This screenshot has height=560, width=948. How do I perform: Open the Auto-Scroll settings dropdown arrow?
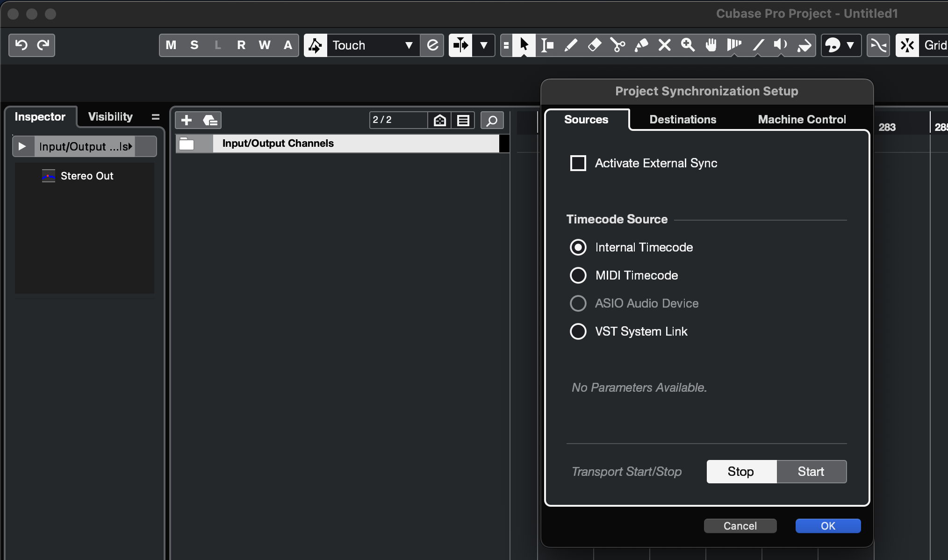484,45
